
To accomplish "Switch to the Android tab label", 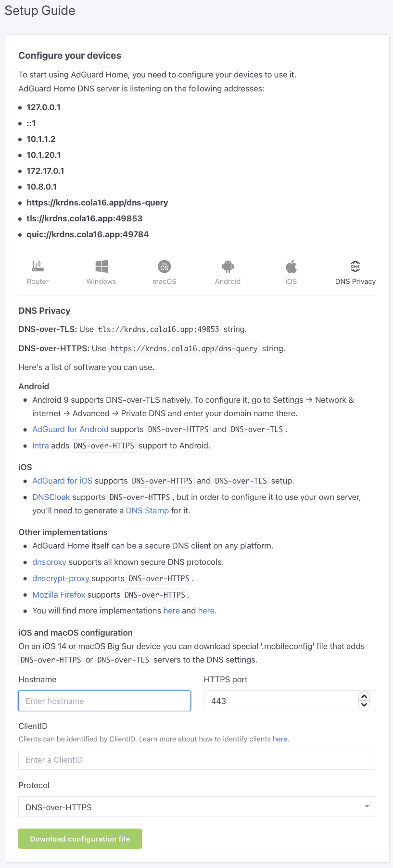I will (x=228, y=281).
